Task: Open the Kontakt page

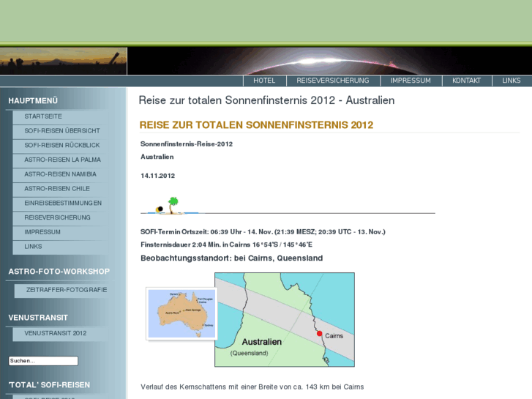Action: [x=466, y=81]
